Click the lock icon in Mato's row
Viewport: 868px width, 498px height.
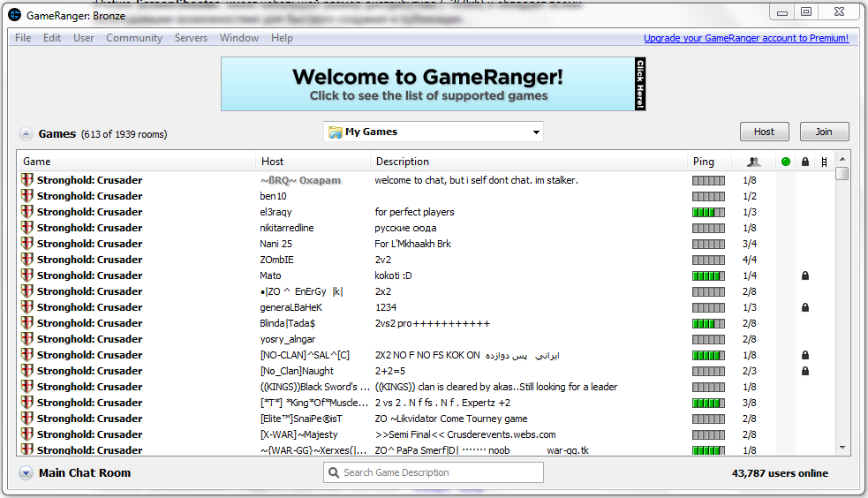click(x=805, y=275)
